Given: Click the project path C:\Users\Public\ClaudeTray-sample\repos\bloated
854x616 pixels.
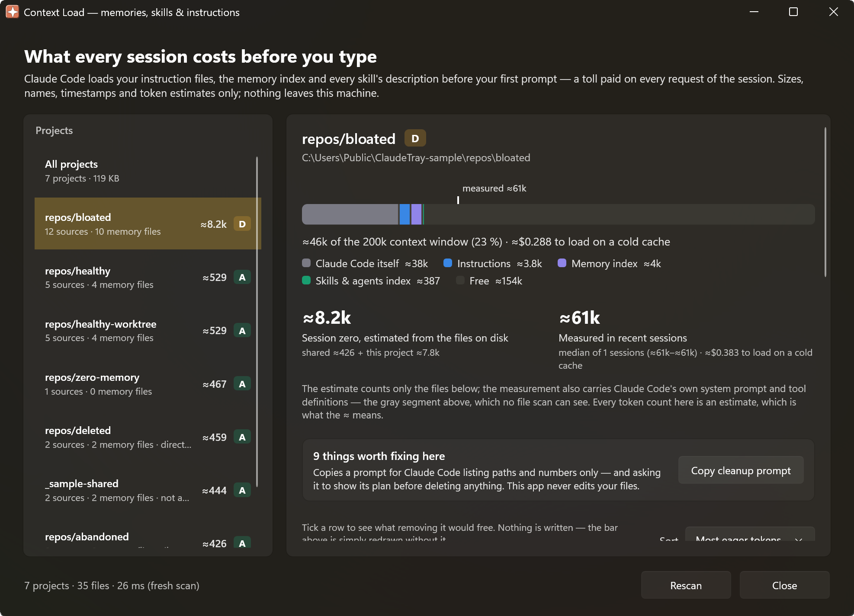Looking at the screenshot, I should 416,158.
